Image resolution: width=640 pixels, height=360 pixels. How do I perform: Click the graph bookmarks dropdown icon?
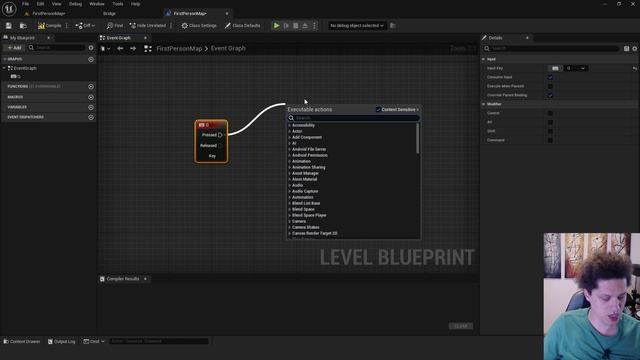(105, 49)
